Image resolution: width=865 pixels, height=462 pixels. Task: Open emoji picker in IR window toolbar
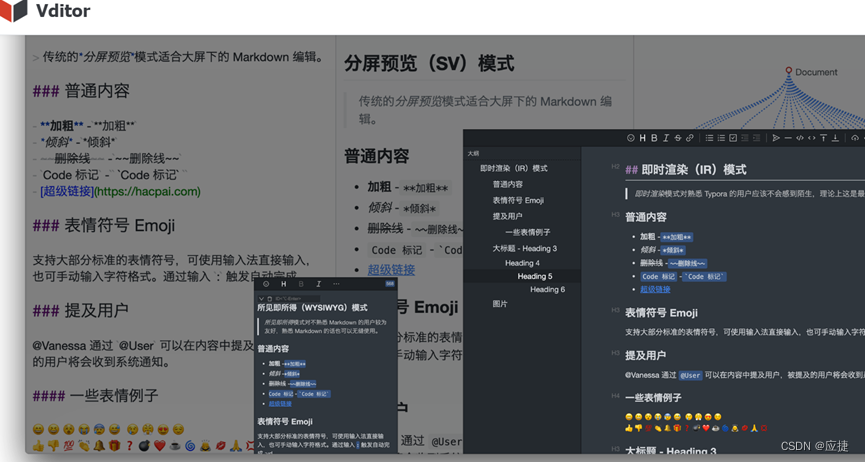[631, 138]
